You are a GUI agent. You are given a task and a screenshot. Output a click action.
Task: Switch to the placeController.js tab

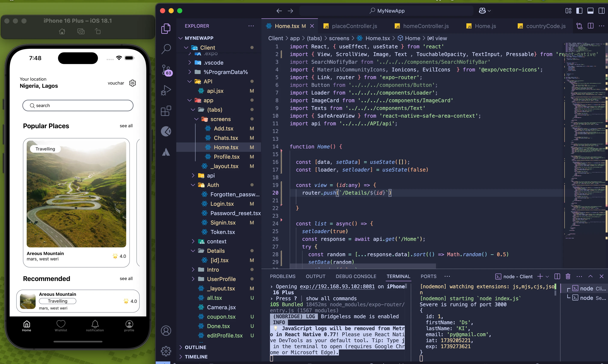[x=354, y=26]
